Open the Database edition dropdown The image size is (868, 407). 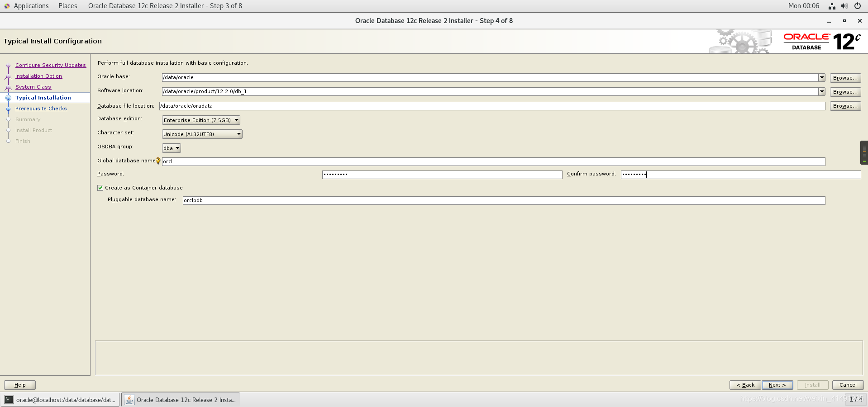tap(201, 120)
